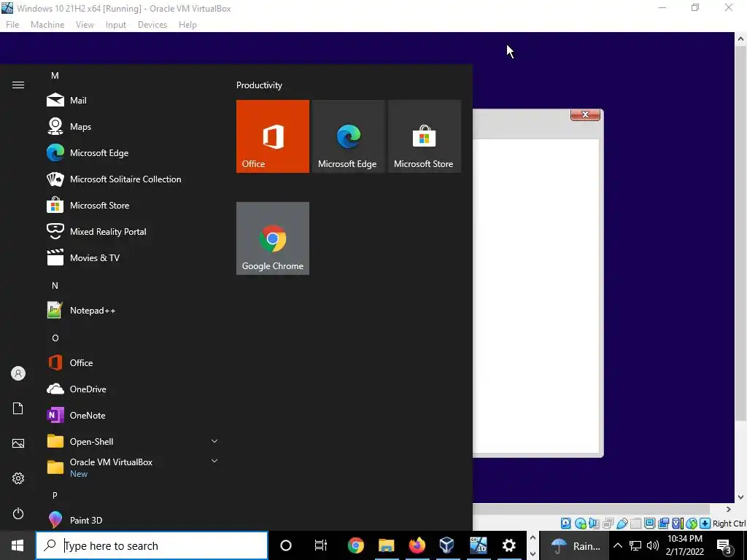This screenshot has height=560, width=747.
Task: Click the Windows Start button
Action: (18, 545)
